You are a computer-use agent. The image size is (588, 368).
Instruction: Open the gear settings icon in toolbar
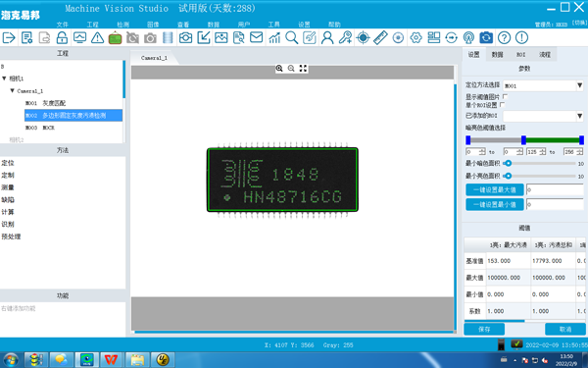click(x=416, y=37)
